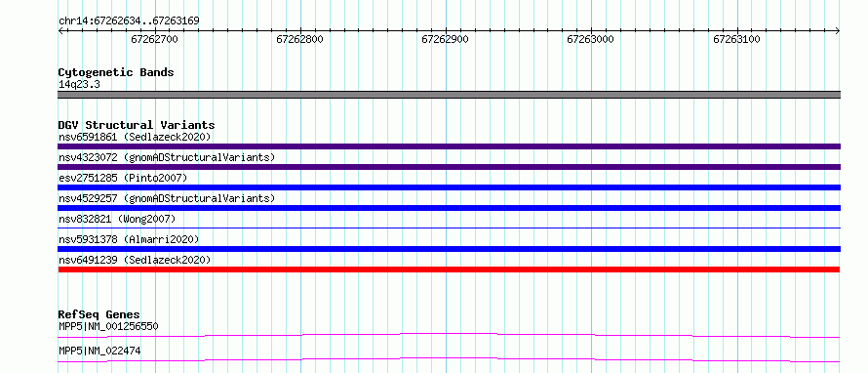Screen dimensions: 868x373
Task: Open variant nsv832821 (Wong2007) label
Action: [x=117, y=219]
